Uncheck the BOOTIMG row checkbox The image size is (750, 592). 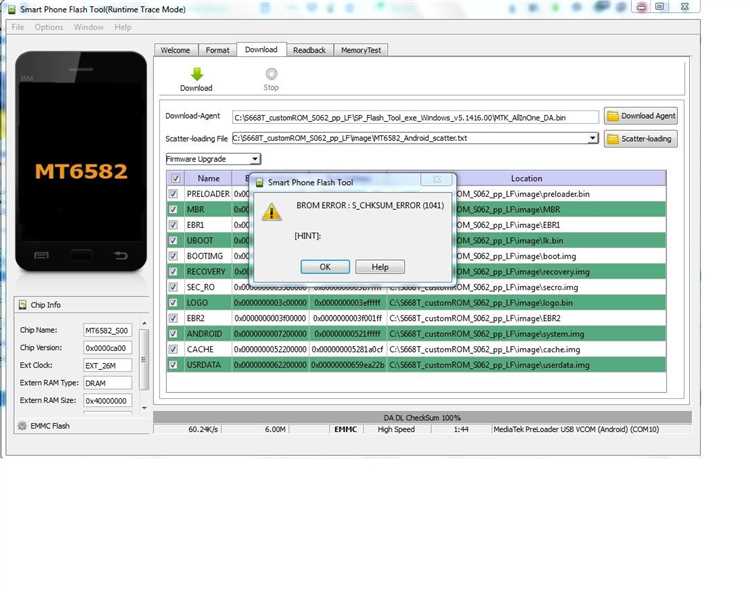[173, 256]
